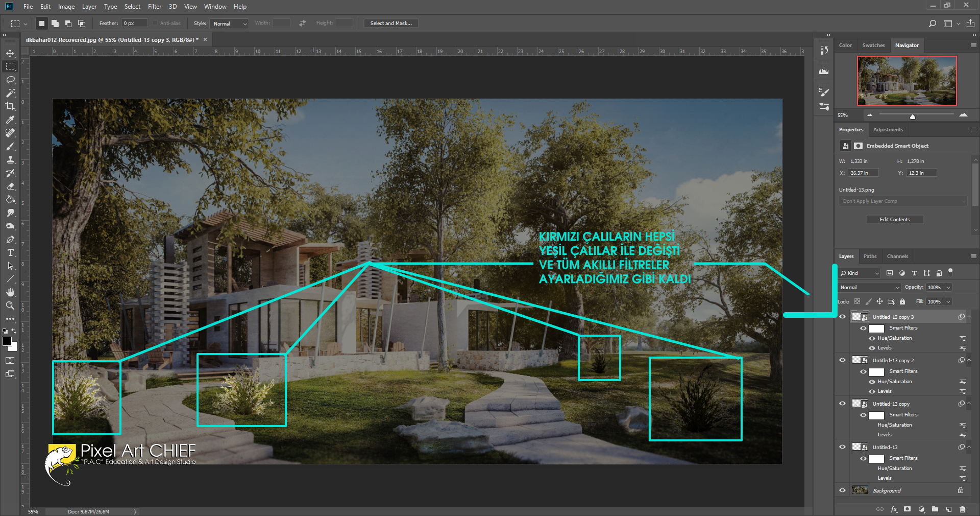
Task: Toggle Levels filter visibility on copy 2
Action: pyautogui.click(x=872, y=391)
